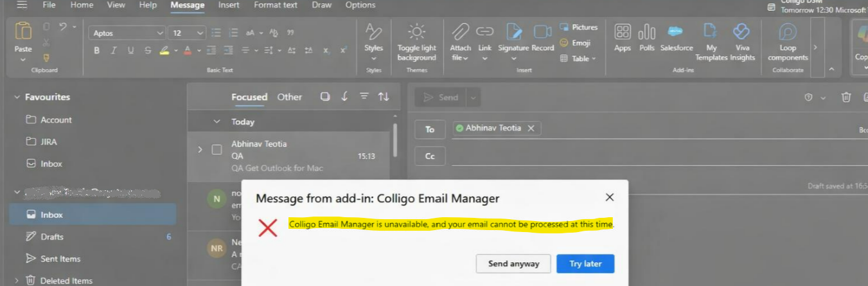Click the Cc recipients button

click(x=430, y=156)
